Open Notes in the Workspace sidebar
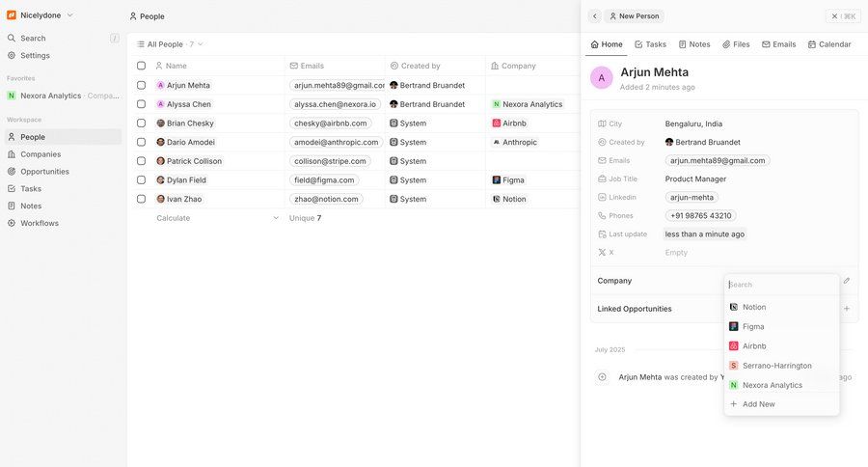The image size is (868, 467). click(63, 206)
